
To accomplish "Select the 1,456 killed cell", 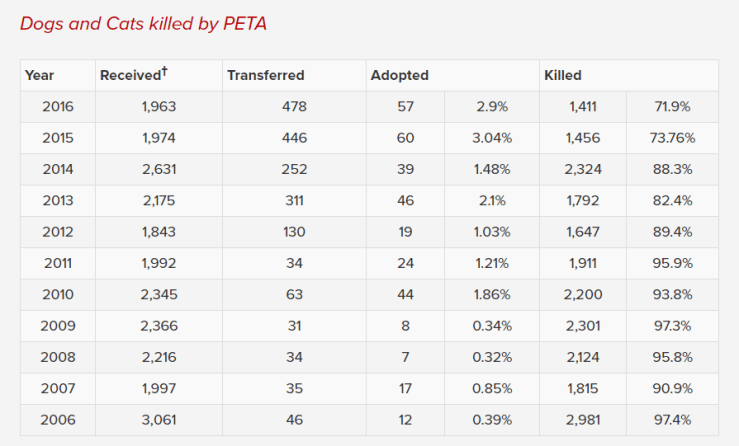I will pos(583,138).
